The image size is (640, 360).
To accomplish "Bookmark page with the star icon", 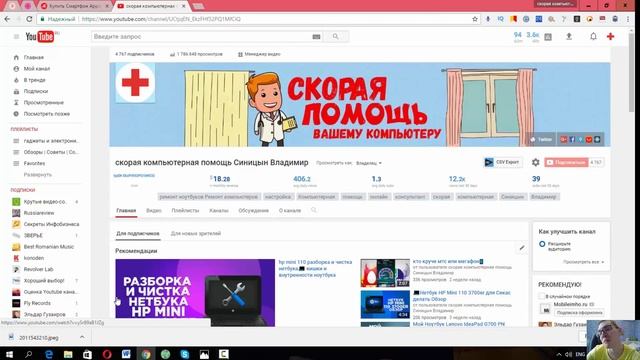I will click(x=475, y=19).
